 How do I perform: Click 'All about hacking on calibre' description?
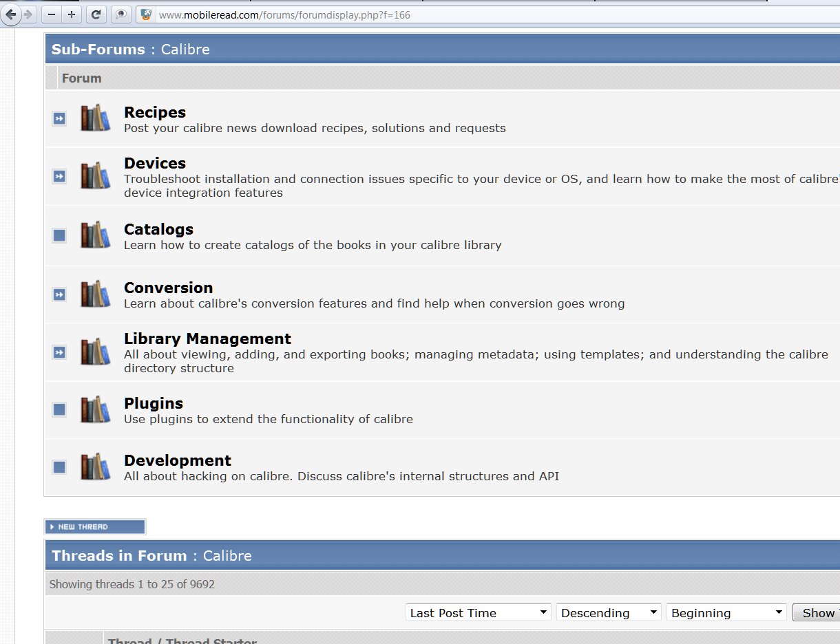[342, 476]
